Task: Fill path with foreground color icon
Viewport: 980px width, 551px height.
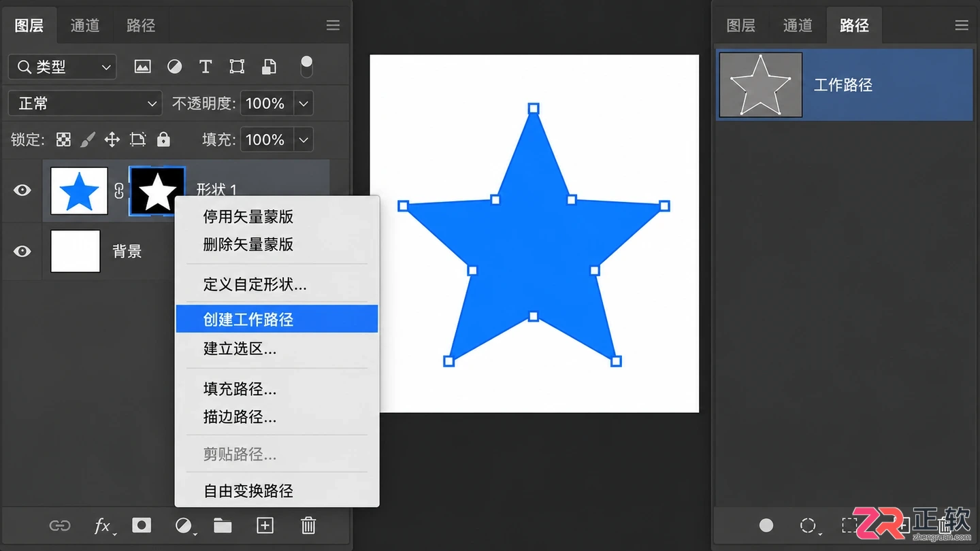Action: pos(766,525)
